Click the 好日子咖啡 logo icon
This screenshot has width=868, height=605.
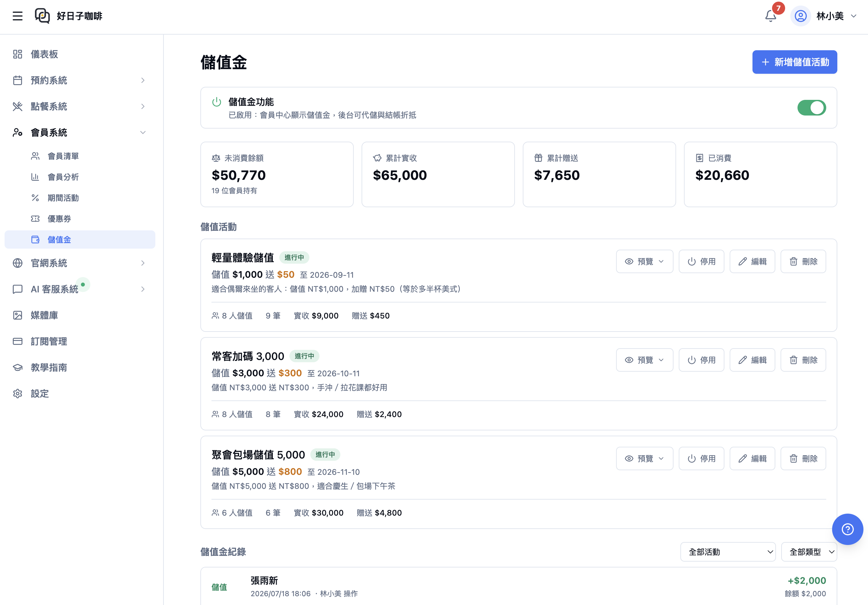pyautogui.click(x=42, y=16)
